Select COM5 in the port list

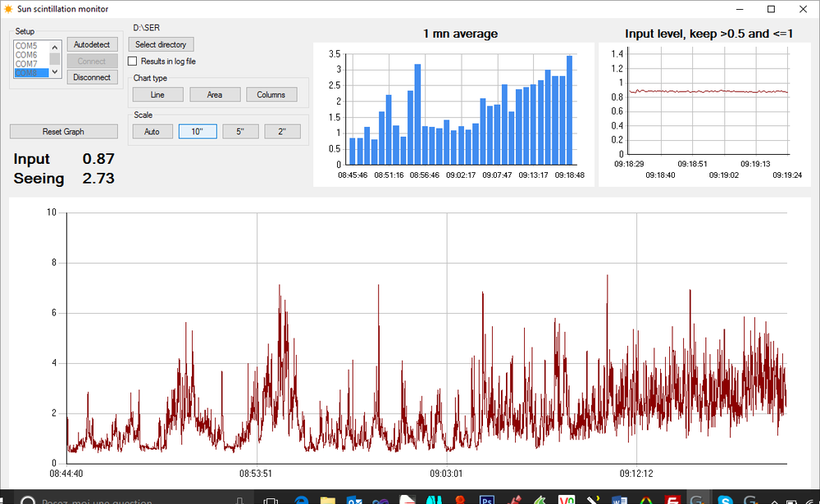pyautogui.click(x=31, y=46)
